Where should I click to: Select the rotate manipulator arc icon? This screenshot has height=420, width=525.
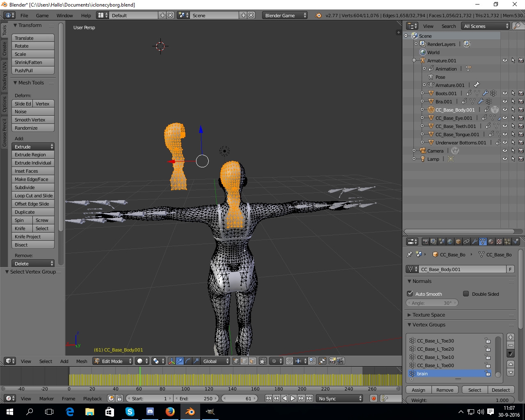(x=188, y=361)
